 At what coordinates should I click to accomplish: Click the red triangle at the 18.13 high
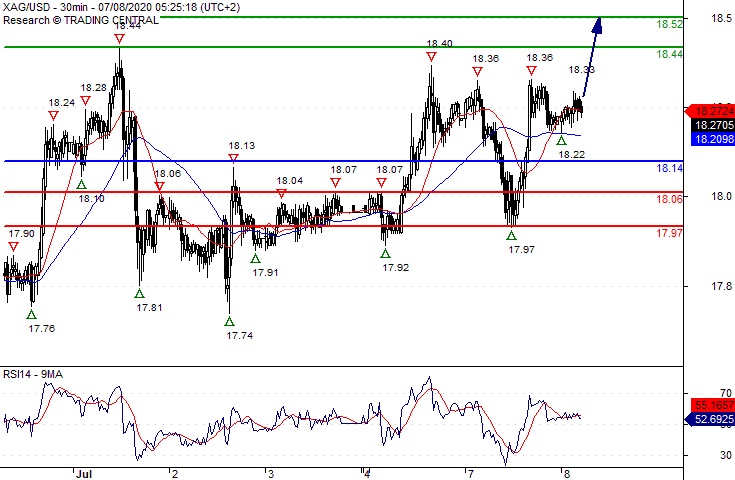[x=233, y=158]
